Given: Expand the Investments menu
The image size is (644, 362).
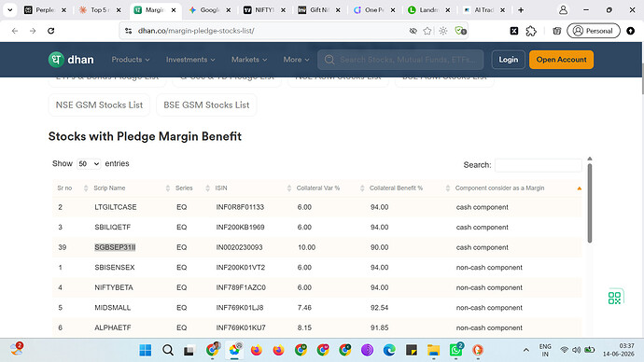Looking at the screenshot, I should (190, 60).
